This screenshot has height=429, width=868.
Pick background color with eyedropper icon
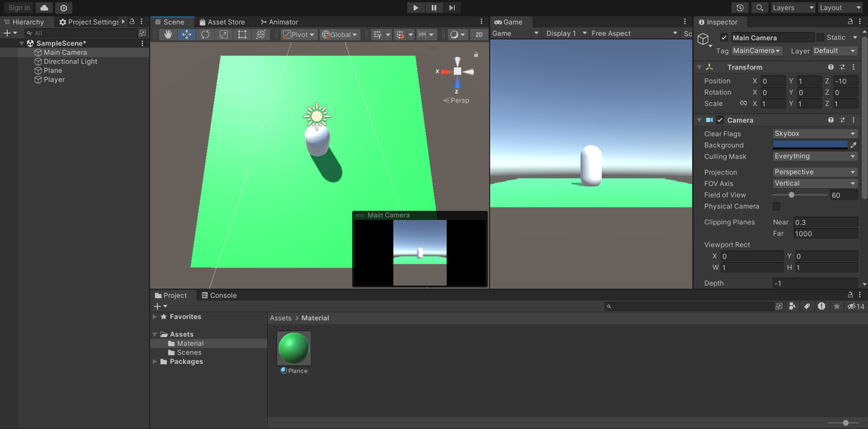click(x=854, y=145)
